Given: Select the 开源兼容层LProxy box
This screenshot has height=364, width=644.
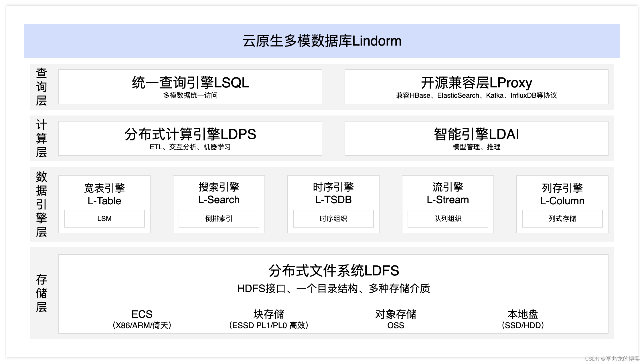Looking at the screenshot, I should click(477, 87).
